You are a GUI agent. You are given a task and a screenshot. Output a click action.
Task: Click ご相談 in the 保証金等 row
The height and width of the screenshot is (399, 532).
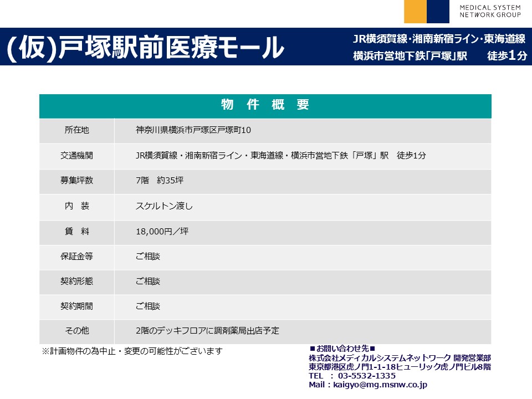coord(147,256)
